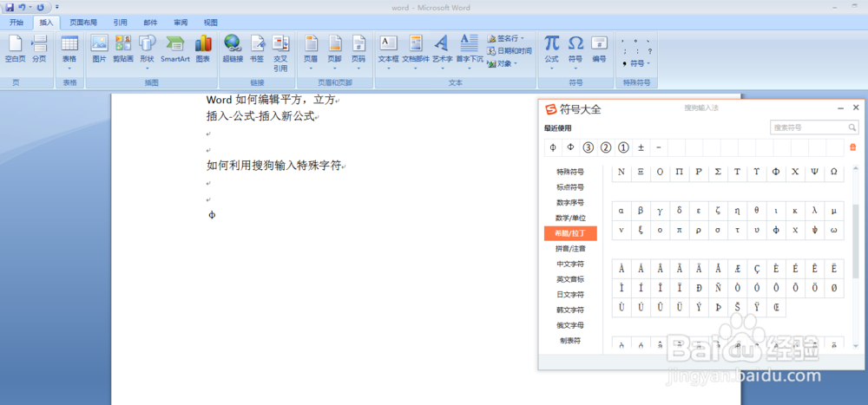Select 英文音标 category
868x405 pixels.
point(570,279)
